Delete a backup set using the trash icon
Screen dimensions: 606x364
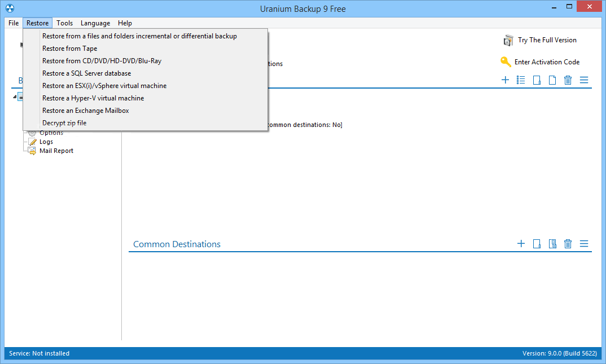click(568, 80)
